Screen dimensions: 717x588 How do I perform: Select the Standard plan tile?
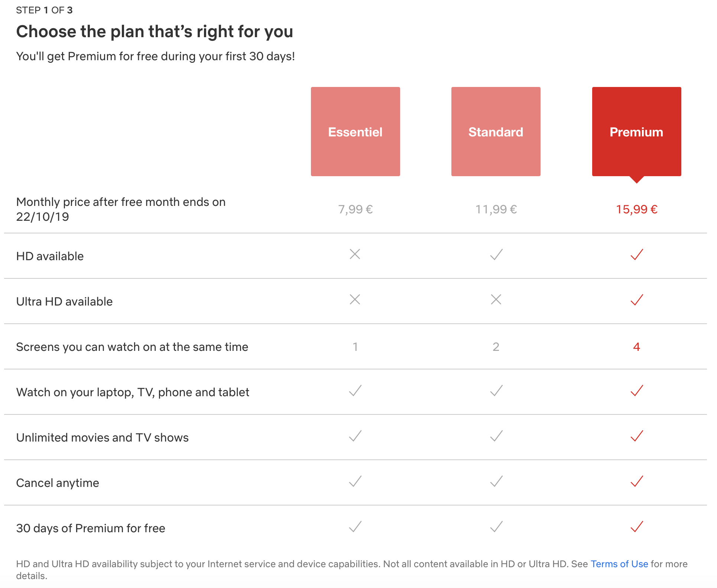496,132
